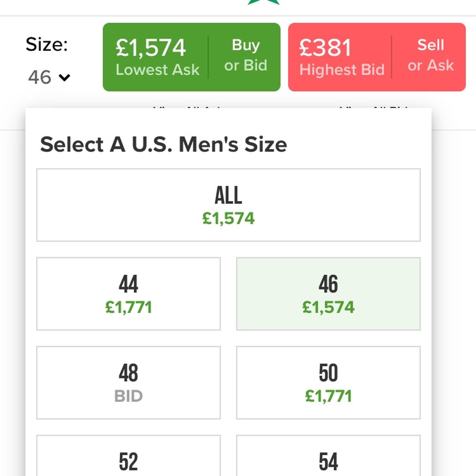This screenshot has height=476, width=476.
Task: Expand the size chevron next to 46
Action: point(64,77)
